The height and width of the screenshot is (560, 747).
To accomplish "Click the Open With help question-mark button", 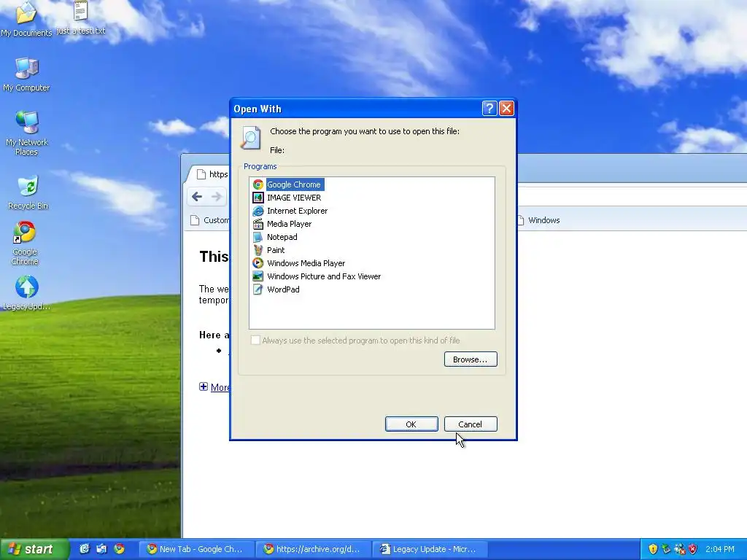I will (x=489, y=109).
